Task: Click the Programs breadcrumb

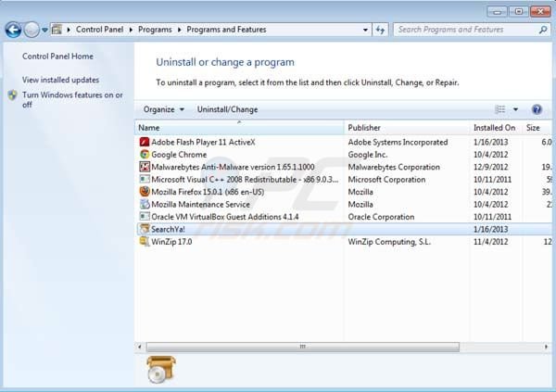Action: [x=155, y=30]
